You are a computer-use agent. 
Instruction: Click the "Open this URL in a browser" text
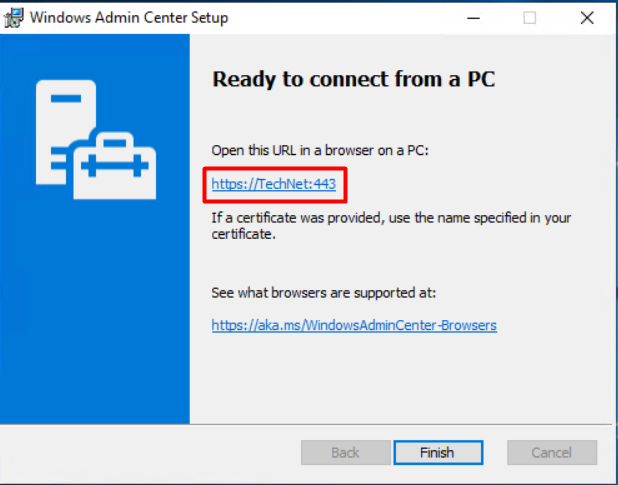click(320, 151)
